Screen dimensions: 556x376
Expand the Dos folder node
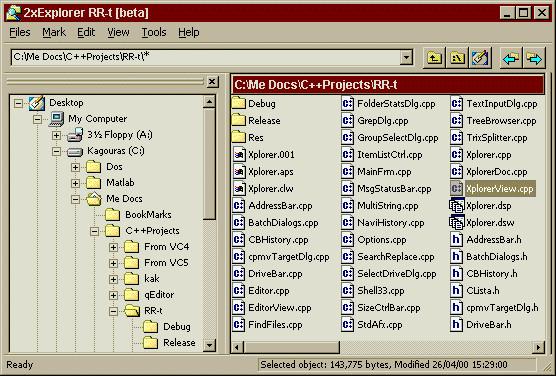75,167
